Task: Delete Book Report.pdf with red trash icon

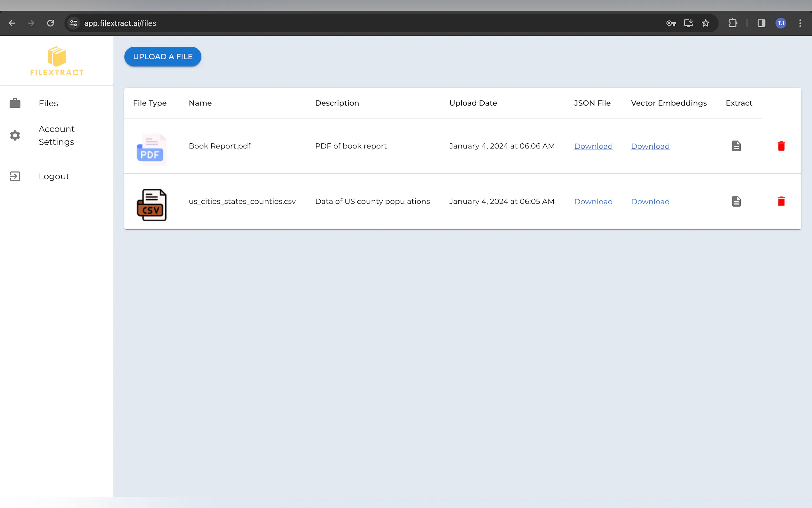Action: [781, 146]
